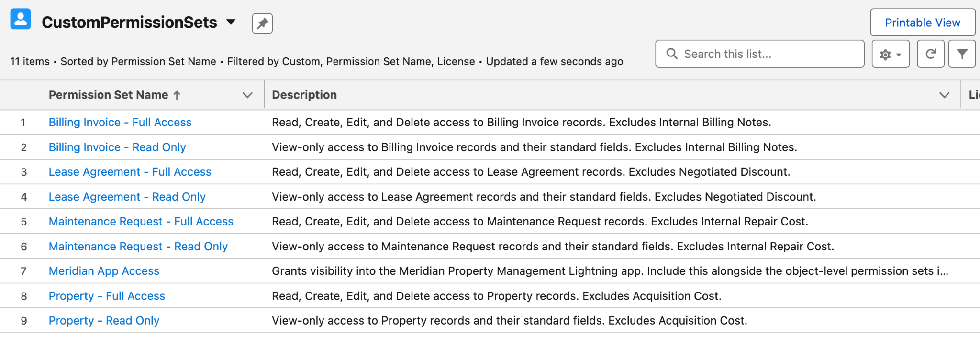Viewport: 980px width, 338px height.
Task: Open the list view controls gear
Action: point(890,54)
